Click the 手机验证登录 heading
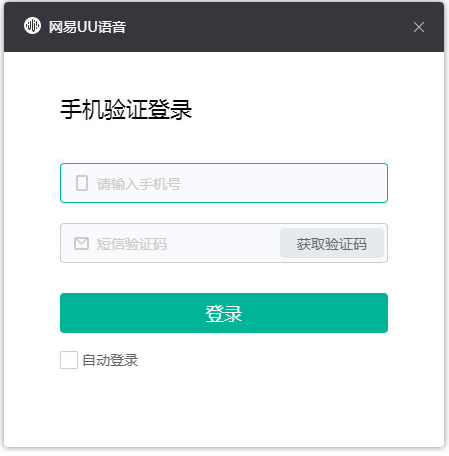This screenshot has height=456, width=449. pyautogui.click(x=126, y=109)
